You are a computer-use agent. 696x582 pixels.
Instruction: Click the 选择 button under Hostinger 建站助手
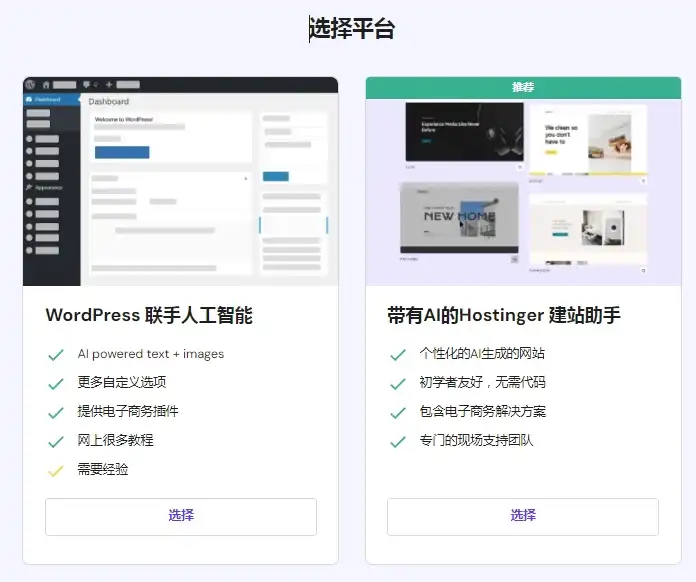pyautogui.click(x=523, y=517)
